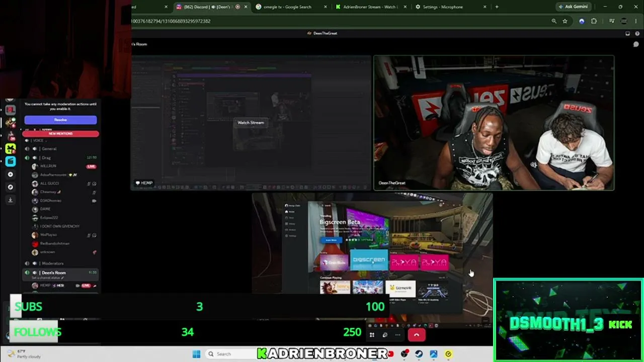
Task: Open the yellow checkmark app in taskbar
Action: pos(448,354)
